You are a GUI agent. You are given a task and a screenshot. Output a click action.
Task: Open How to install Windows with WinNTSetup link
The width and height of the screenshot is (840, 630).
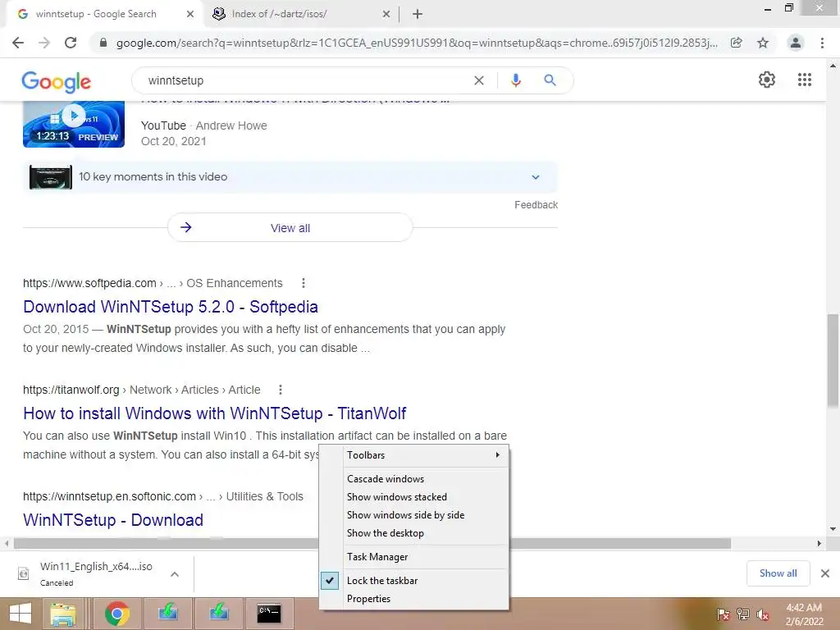(214, 413)
